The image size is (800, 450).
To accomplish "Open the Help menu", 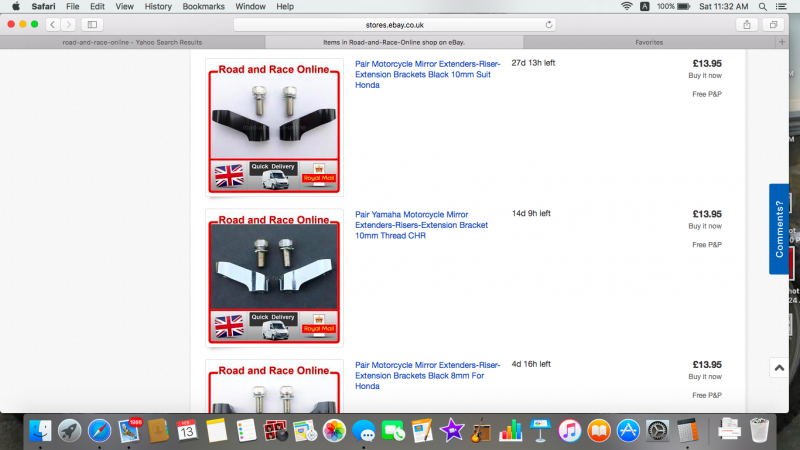I will (x=285, y=7).
